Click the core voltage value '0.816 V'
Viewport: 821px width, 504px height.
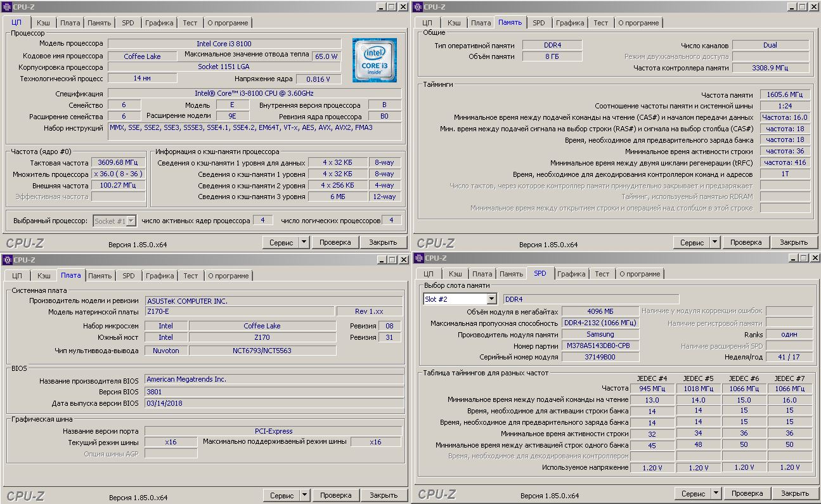tap(318, 79)
